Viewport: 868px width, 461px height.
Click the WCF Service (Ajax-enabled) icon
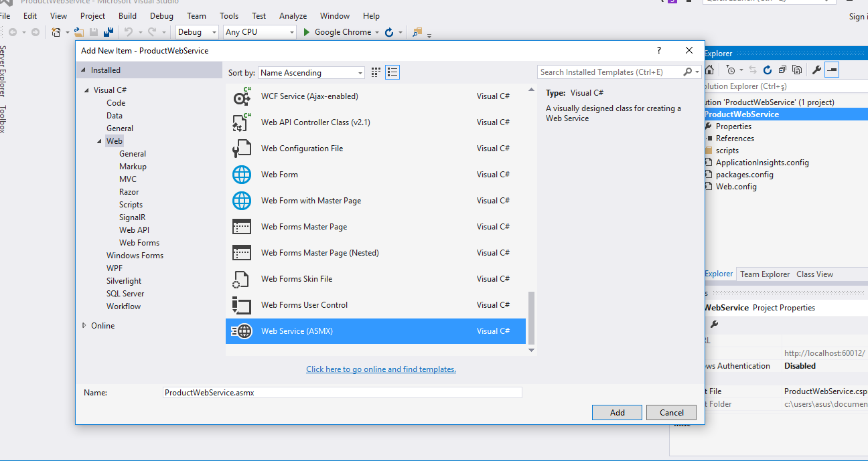[x=241, y=96]
